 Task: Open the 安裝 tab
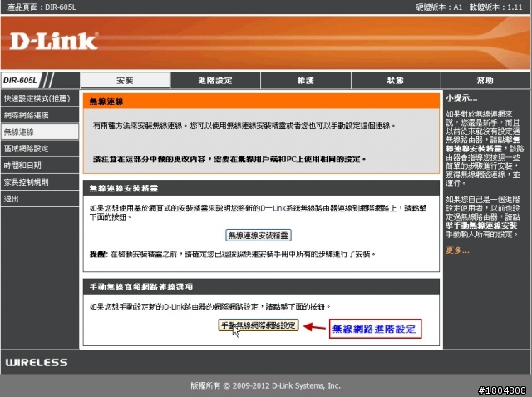coord(126,81)
